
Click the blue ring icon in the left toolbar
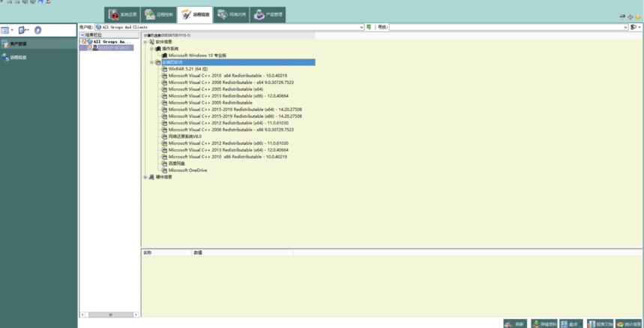click(37, 30)
